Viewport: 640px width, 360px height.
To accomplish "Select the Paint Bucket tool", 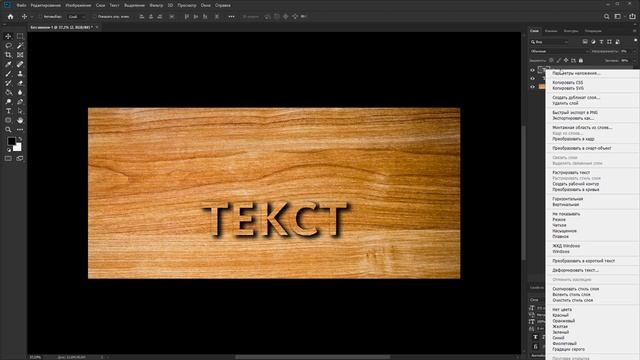I will 8,93.
